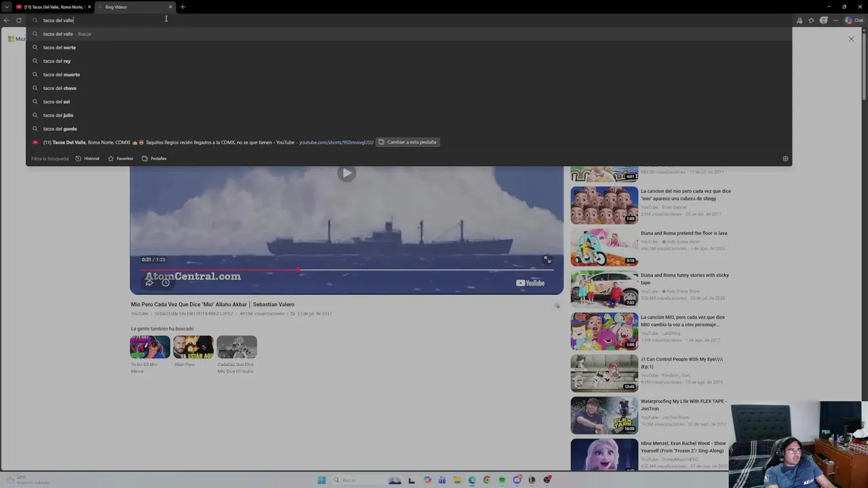Viewport: 868px width, 488px height.
Task: Reload the current page
Action: [19, 20]
